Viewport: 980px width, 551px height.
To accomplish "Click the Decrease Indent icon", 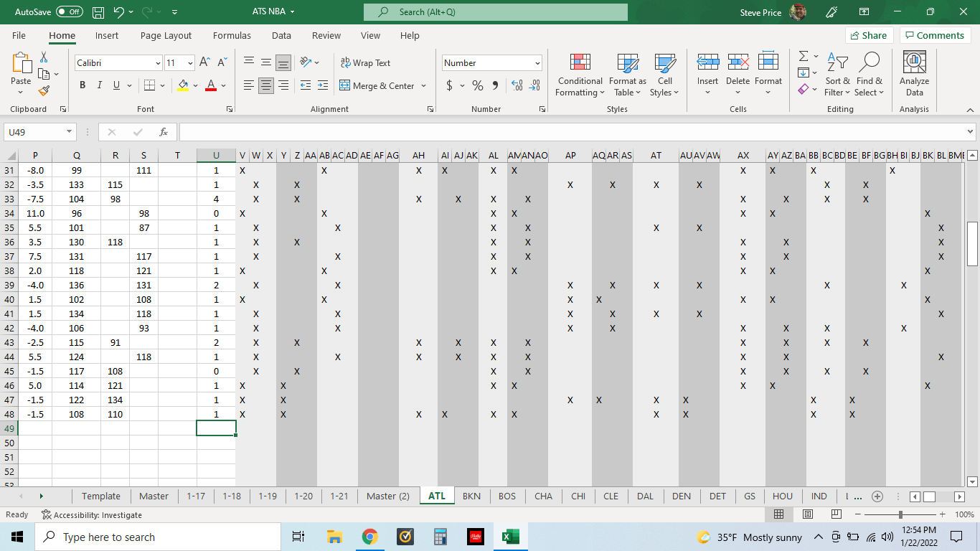I will point(305,85).
